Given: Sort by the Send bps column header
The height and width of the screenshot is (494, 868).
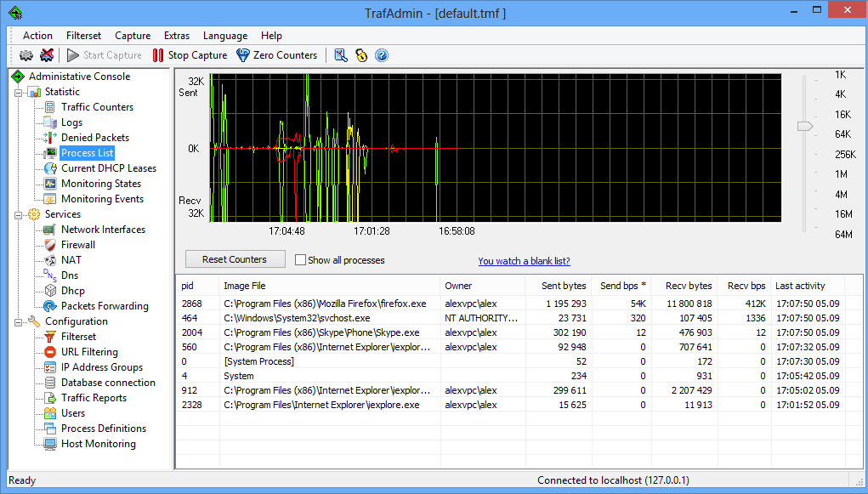Looking at the screenshot, I should [x=621, y=286].
